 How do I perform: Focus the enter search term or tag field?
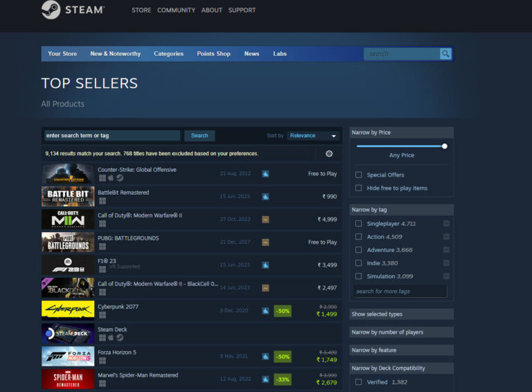pos(112,136)
